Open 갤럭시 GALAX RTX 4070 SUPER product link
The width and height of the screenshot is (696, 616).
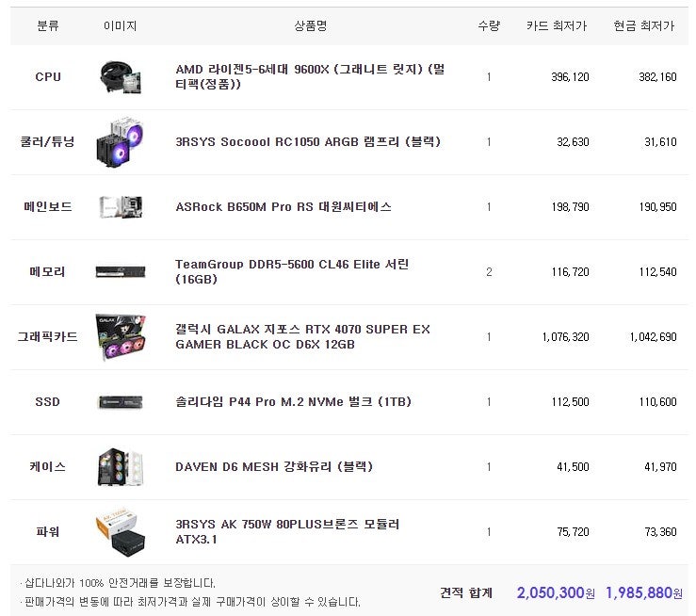pos(302,337)
